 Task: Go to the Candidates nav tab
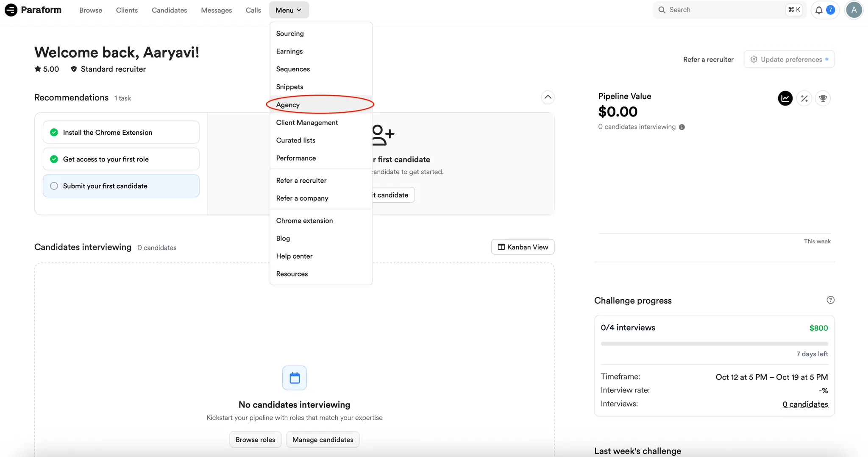(x=169, y=10)
